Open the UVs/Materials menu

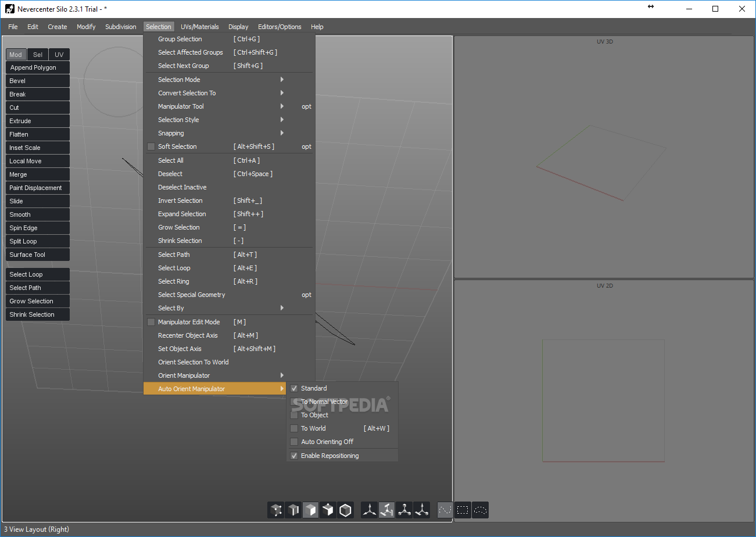click(x=200, y=27)
